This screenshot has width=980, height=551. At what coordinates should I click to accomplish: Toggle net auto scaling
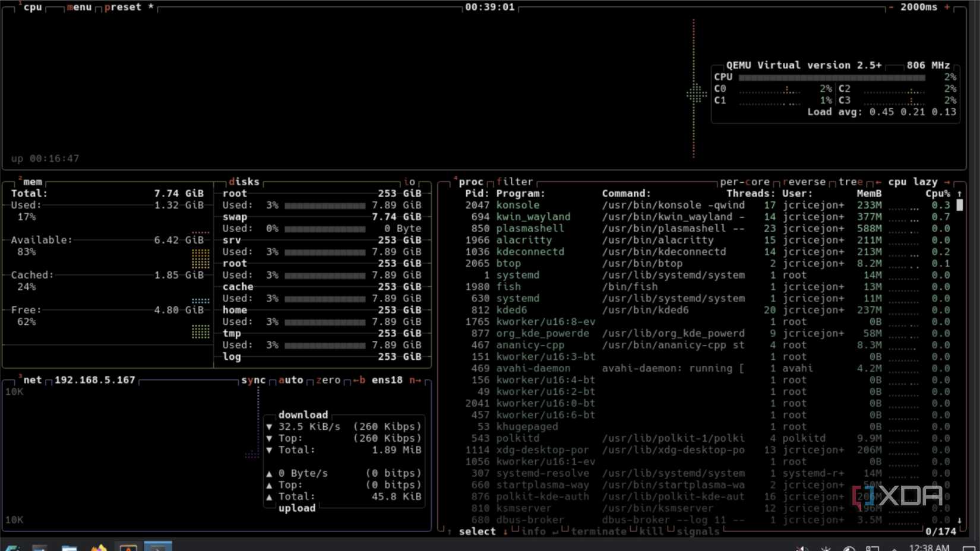pos(291,380)
